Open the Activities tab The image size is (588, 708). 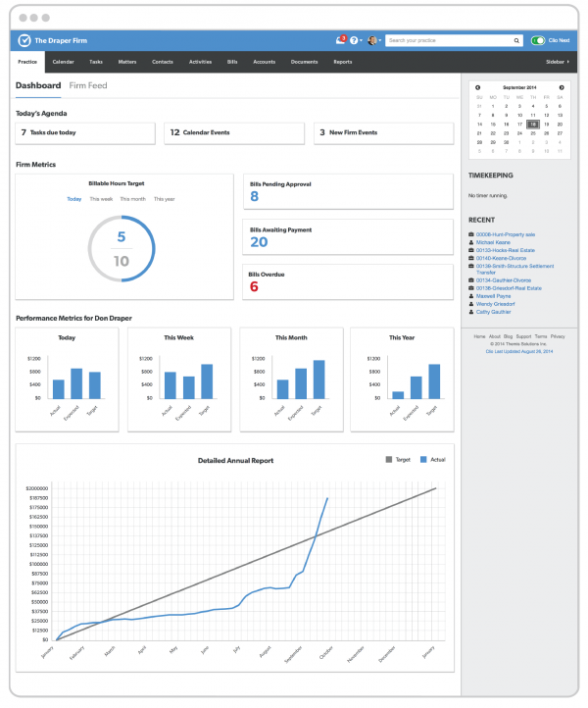200,62
